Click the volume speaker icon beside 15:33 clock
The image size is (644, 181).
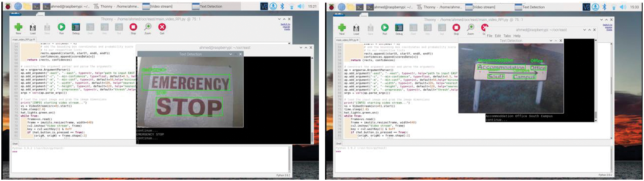click(x=623, y=7)
